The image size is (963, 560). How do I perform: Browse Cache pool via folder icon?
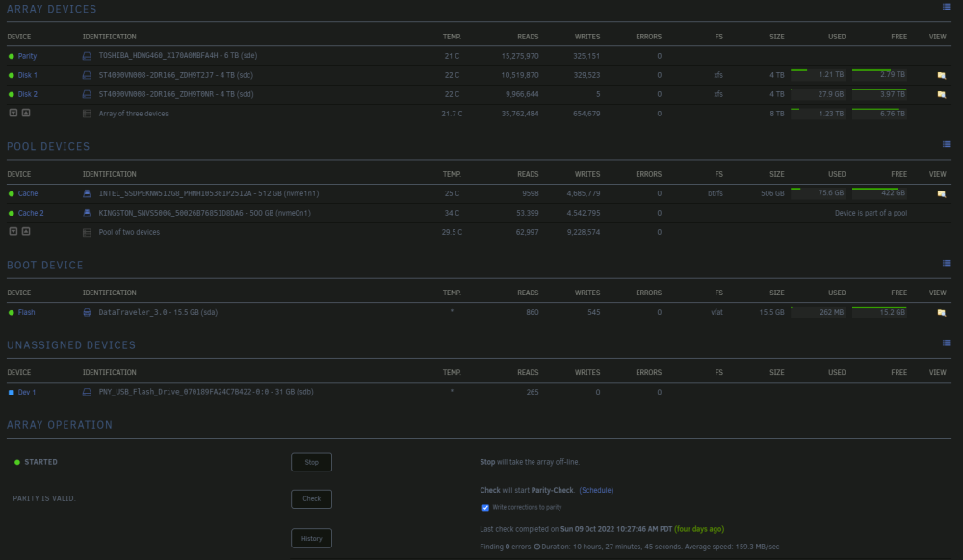[x=942, y=193]
